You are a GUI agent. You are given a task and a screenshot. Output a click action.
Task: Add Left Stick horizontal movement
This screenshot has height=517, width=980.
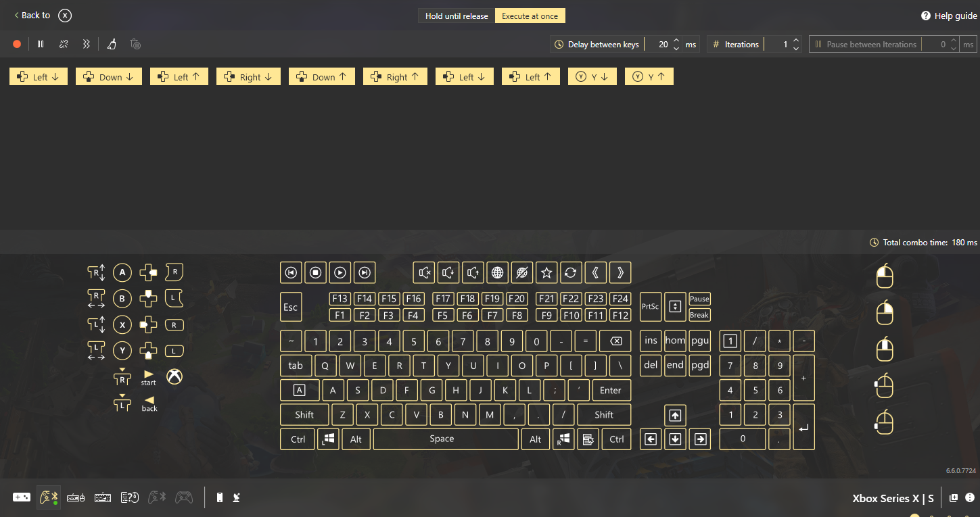click(x=96, y=350)
